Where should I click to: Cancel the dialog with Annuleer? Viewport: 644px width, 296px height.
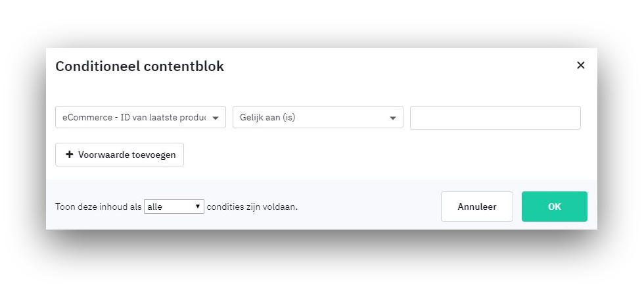coord(477,207)
